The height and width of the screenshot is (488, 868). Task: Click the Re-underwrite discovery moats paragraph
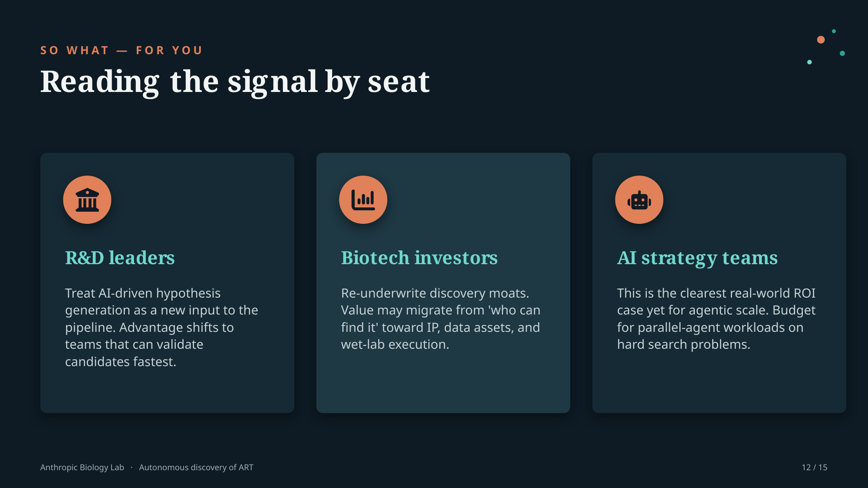441,319
